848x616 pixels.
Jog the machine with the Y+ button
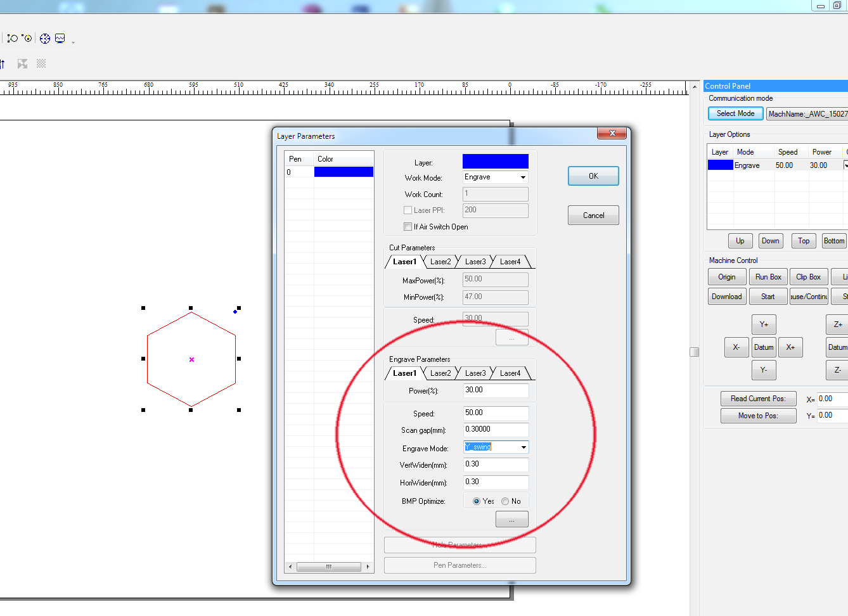(764, 324)
